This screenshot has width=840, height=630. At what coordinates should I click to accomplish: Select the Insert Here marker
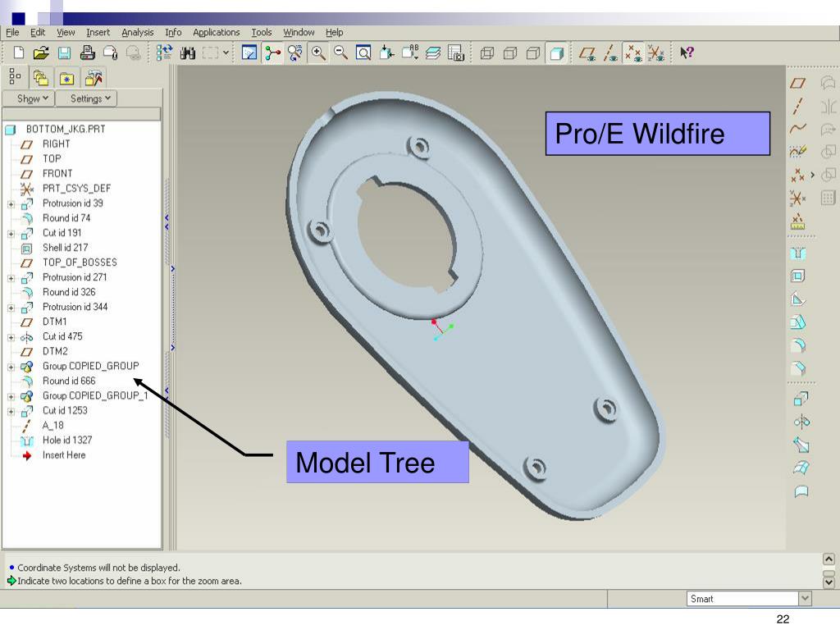(64, 454)
